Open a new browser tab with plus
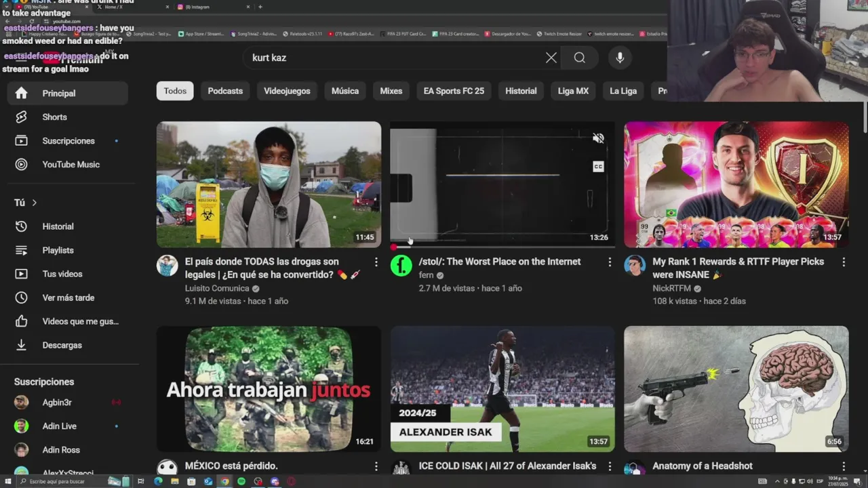Viewport: 868px width, 488px height. (x=260, y=7)
